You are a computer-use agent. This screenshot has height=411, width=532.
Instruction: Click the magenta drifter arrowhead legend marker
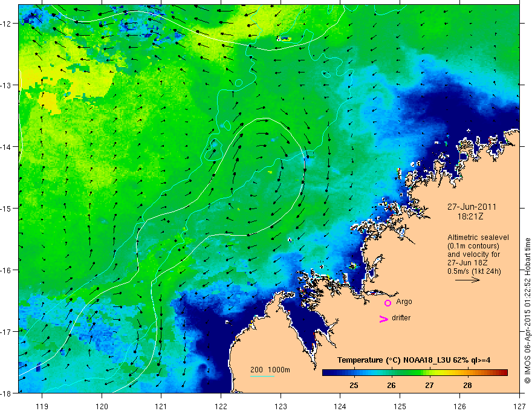384,319
